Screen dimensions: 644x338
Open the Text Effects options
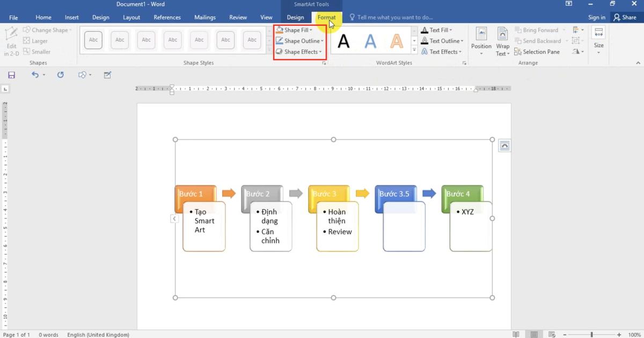click(x=441, y=52)
